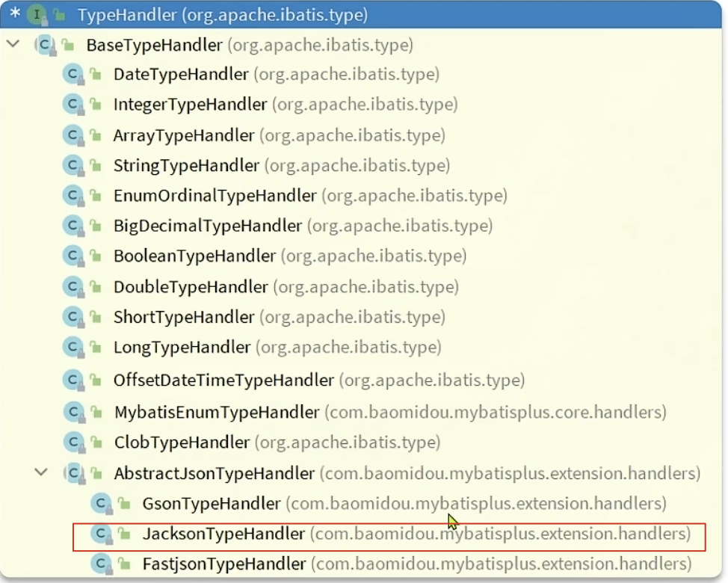Click the DateTypeHandler class icon
The height and width of the screenshot is (583, 728).
click(73, 75)
